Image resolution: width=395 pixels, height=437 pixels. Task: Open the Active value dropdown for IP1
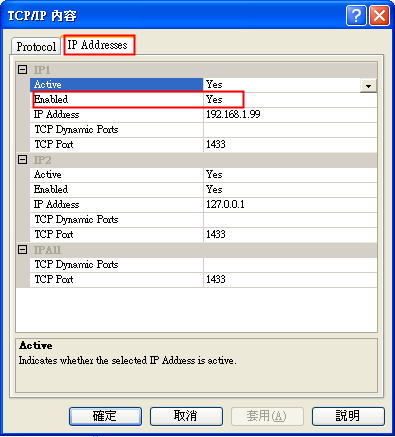(x=368, y=85)
